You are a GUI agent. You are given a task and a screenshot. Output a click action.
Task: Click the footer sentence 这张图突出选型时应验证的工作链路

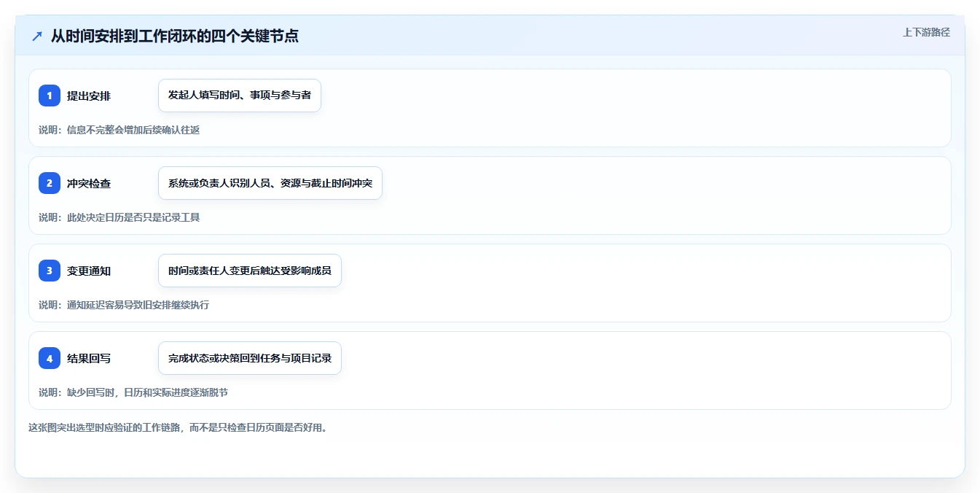(x=178, y=427)
